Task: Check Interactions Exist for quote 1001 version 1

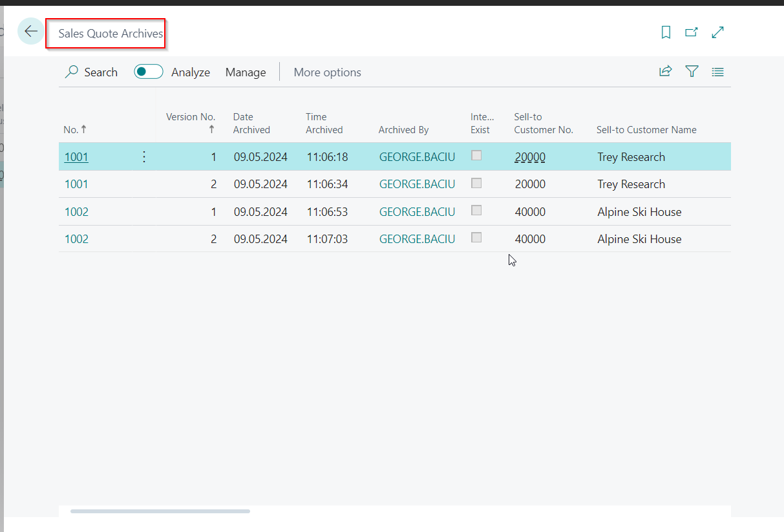Action: 476,155
